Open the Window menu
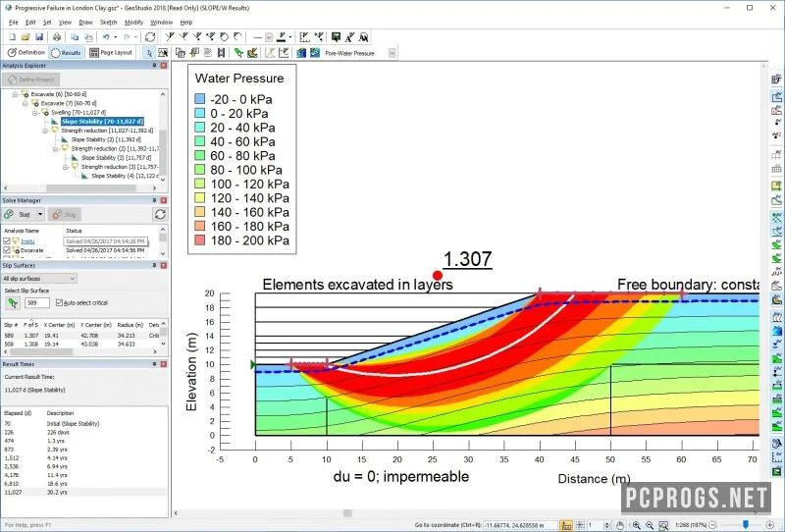 (x=161, y=23)
